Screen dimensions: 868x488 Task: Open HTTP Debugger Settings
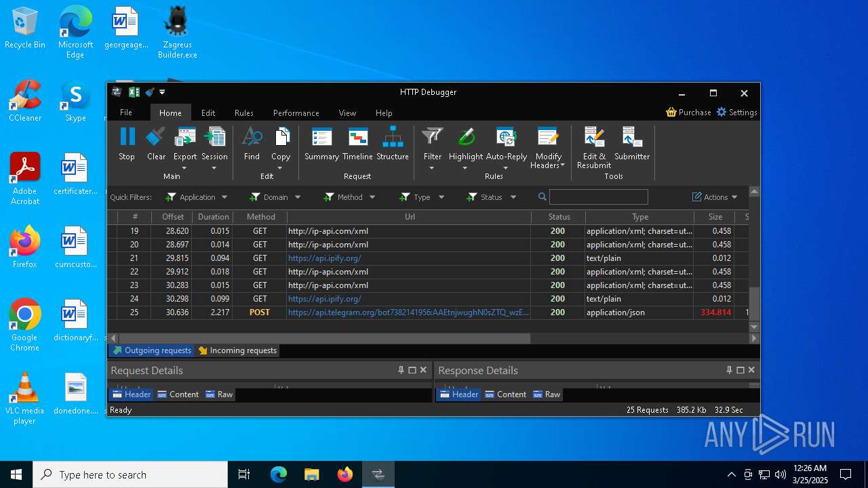(x=736, y=113)
